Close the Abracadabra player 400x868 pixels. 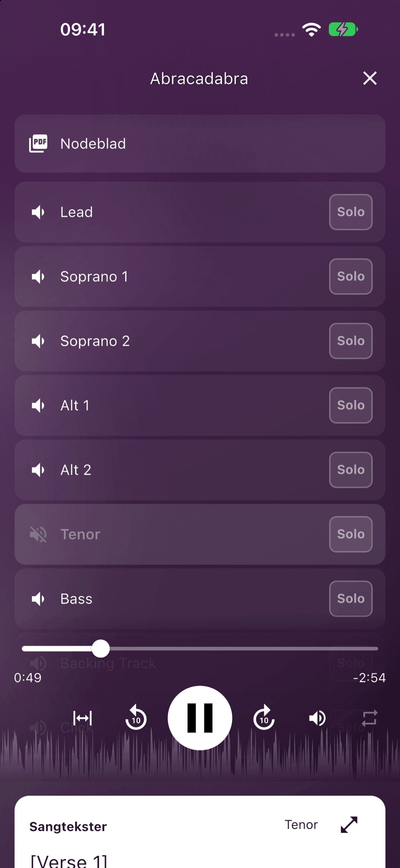[x=370, y=78]
